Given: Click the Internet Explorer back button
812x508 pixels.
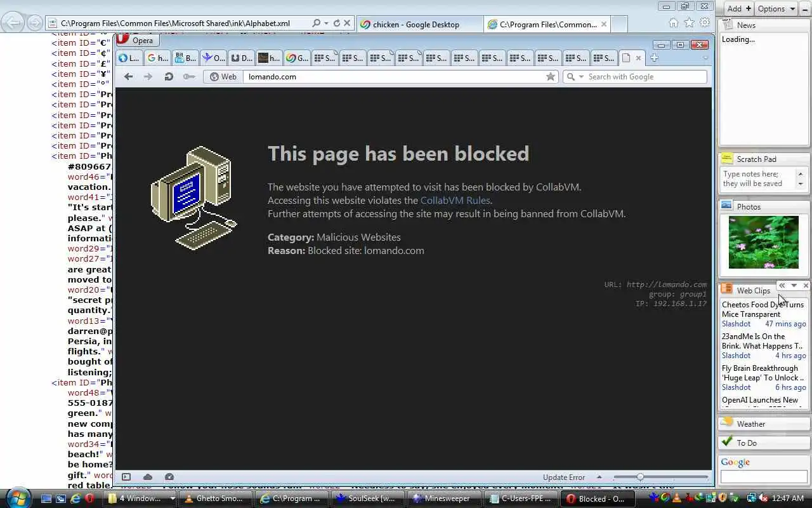Looking at the screenshot, I should tap(13, 23).
